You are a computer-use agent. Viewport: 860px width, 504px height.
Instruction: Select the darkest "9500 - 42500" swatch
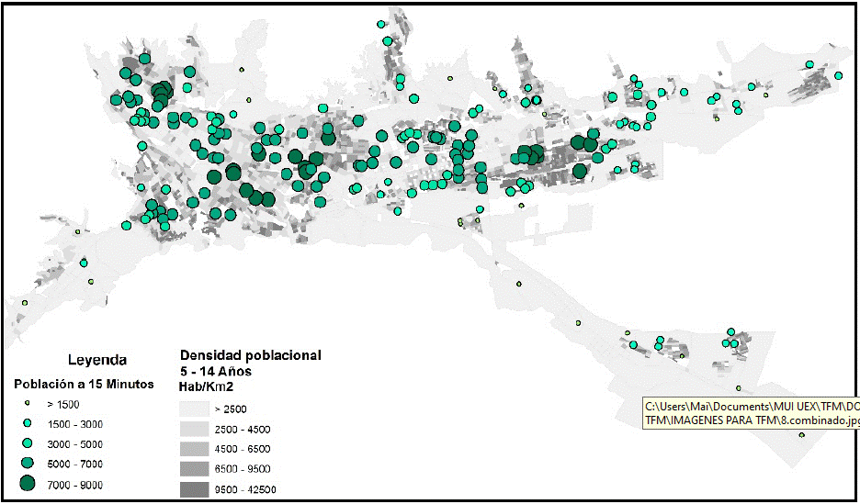(x=193, y=489)
